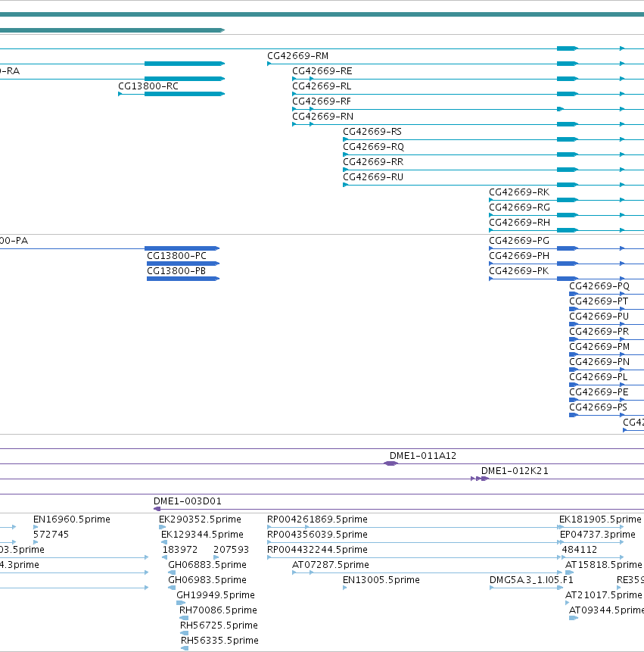The width and height of the screenshot is (644, 652).
Task: Click EST AT15818.5prime label
Action: click(604, 565)
